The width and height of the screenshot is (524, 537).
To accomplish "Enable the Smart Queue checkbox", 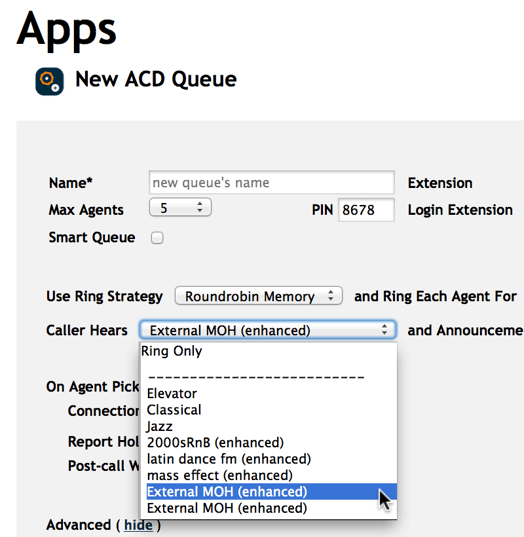I will coord(157,238).
